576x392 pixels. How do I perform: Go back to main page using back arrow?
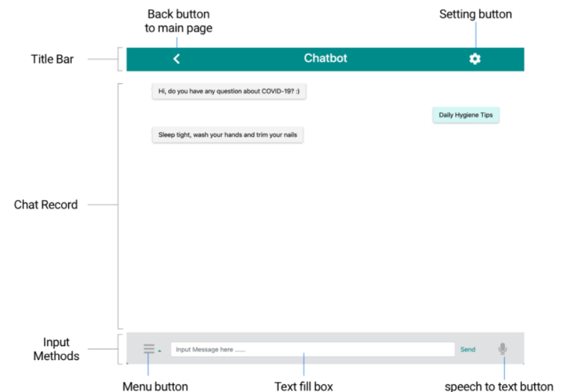(x=177, y=59)
